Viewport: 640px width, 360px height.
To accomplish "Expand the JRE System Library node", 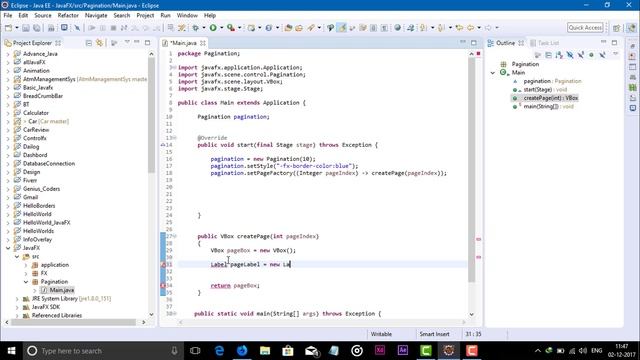I will coord(17,299).
